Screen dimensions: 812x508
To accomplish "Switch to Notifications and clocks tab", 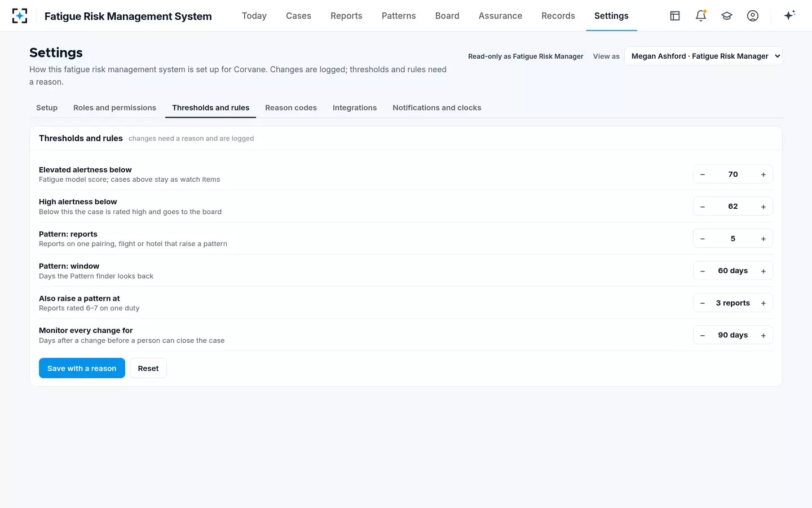I will point(437,108).
